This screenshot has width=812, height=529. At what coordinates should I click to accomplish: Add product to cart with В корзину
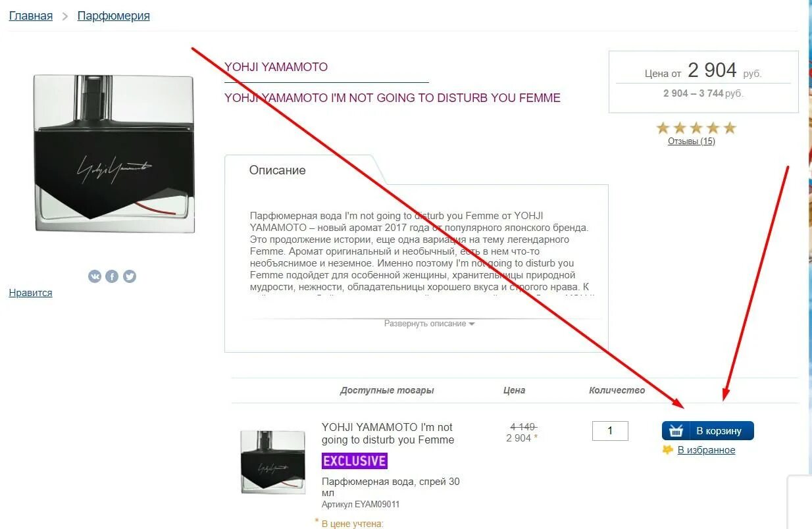pyautogui.click(x=708, y=431)
